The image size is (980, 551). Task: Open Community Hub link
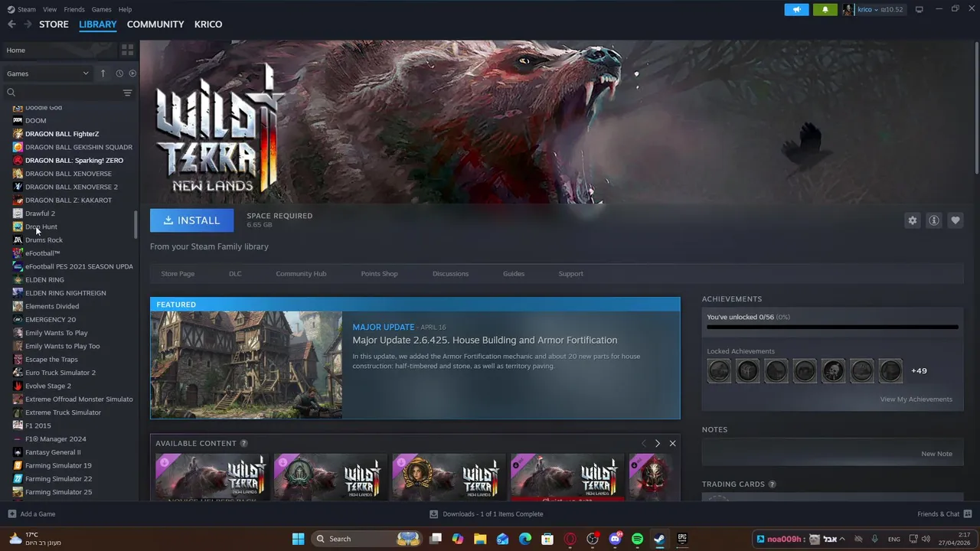coord(301,273)
